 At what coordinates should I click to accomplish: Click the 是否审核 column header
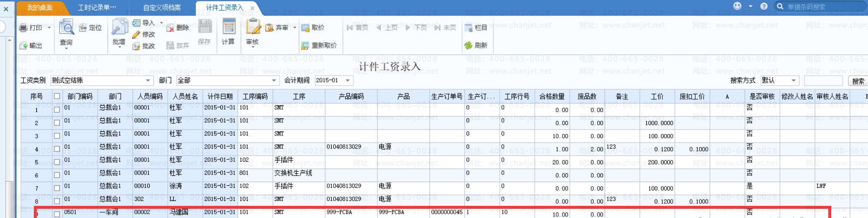[x=762, y=96]
